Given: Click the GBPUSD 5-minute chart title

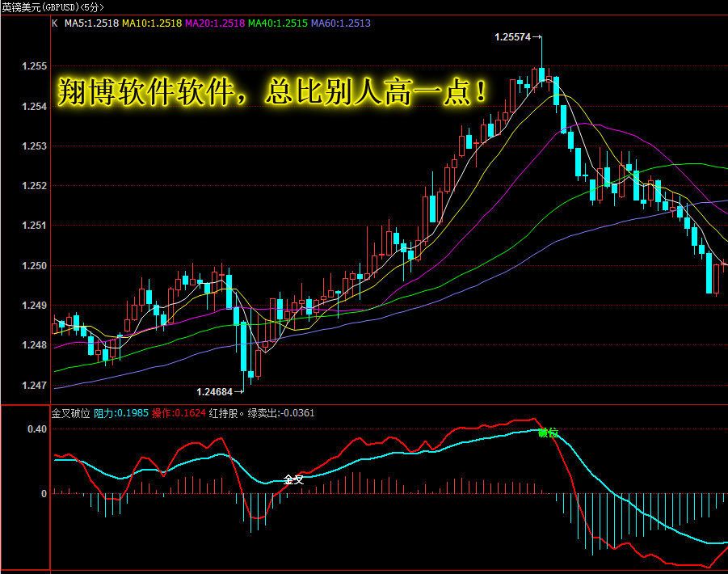Looking at the screenshot, I should click(53, 7).
